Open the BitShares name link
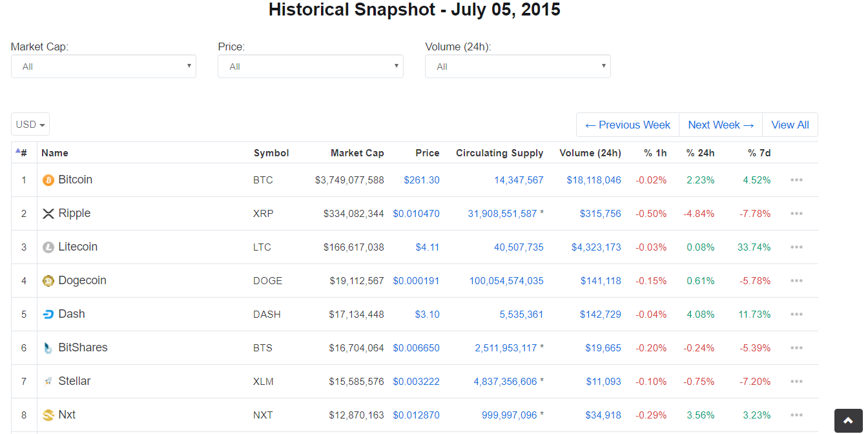The height and width of the screenshot is (434, 868). click(83, 347)
